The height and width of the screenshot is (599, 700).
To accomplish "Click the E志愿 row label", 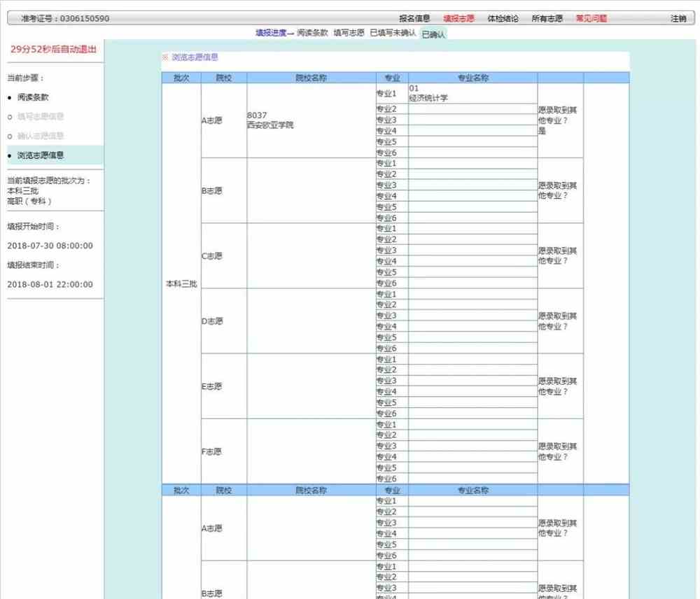I will (x=211, y=386).
